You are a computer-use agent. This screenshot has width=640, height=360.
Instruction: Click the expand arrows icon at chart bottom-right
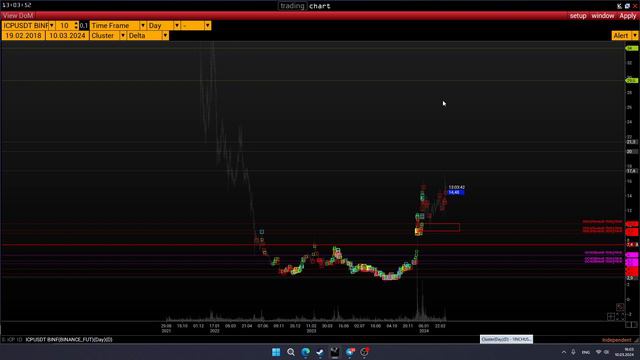[x=620, y=316]
